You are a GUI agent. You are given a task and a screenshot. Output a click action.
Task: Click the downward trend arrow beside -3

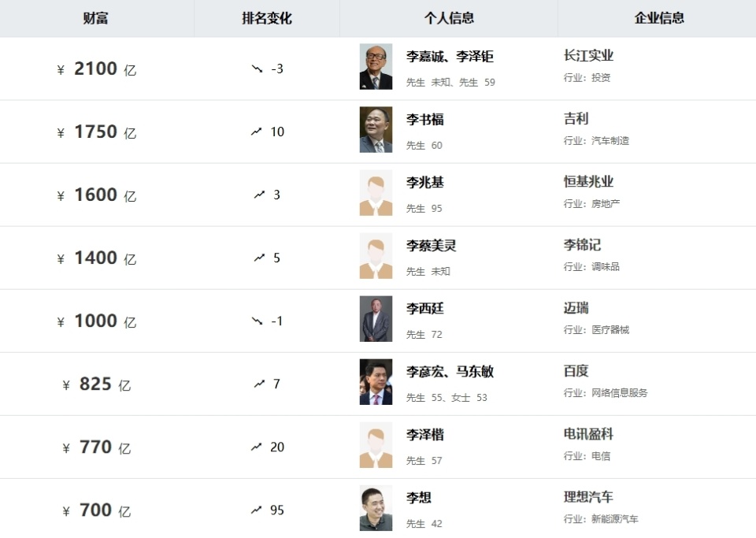tap(257, 69)
